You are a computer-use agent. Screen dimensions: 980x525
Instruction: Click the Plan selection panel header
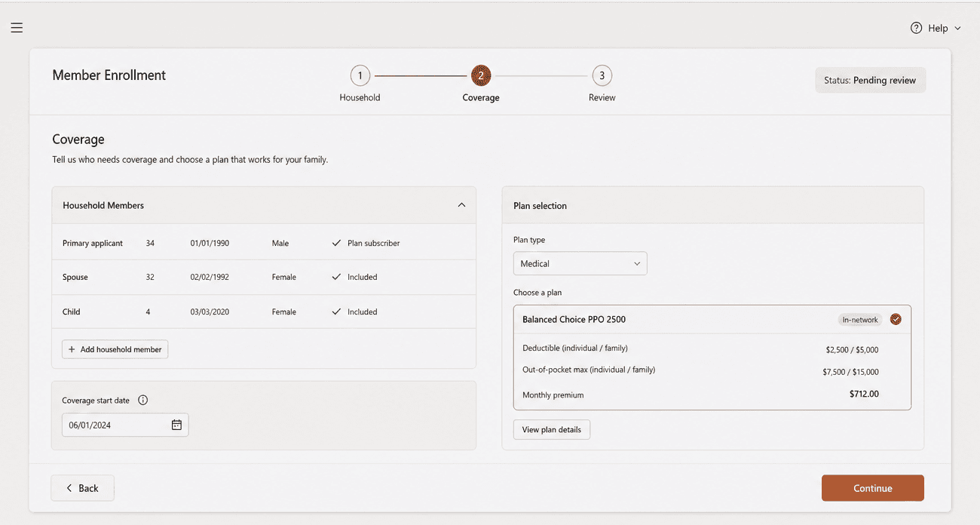point(712,205)
